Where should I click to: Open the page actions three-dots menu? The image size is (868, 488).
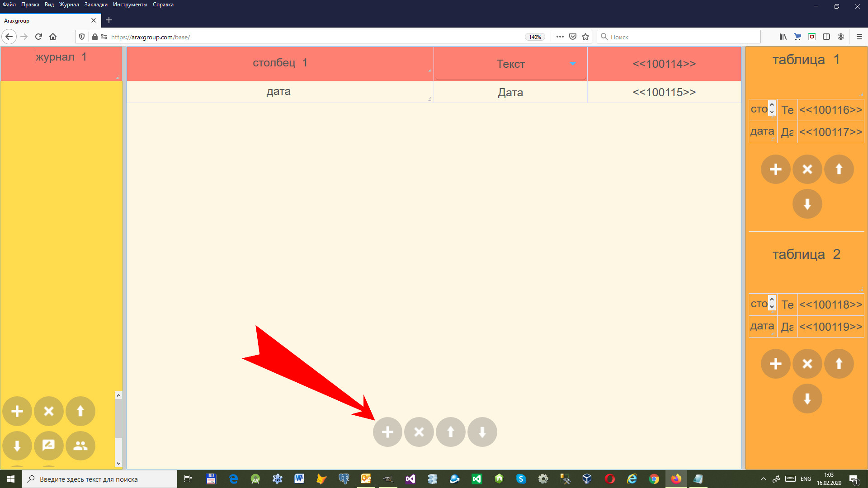(560, 37)
